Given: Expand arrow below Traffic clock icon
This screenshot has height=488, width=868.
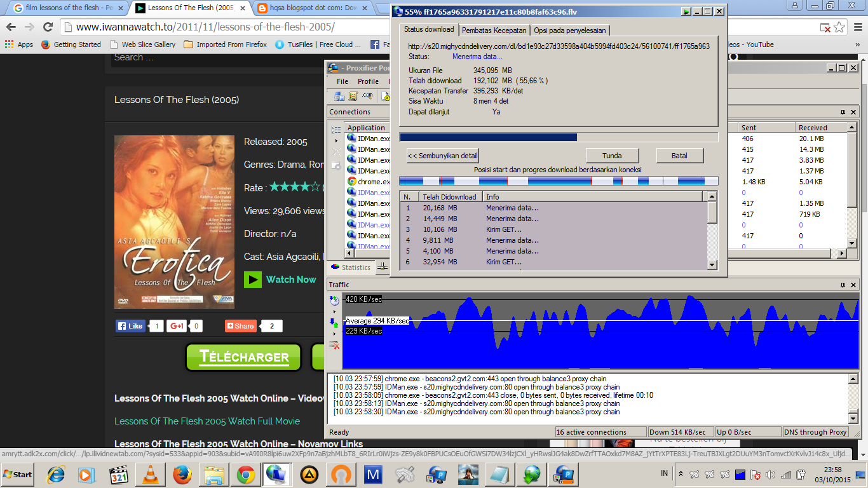Looking at the screenshot, I should click(334, 311).
